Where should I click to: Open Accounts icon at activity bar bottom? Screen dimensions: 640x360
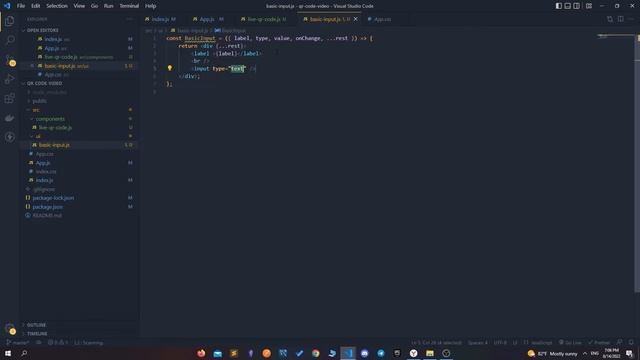(x=10, y=328)
